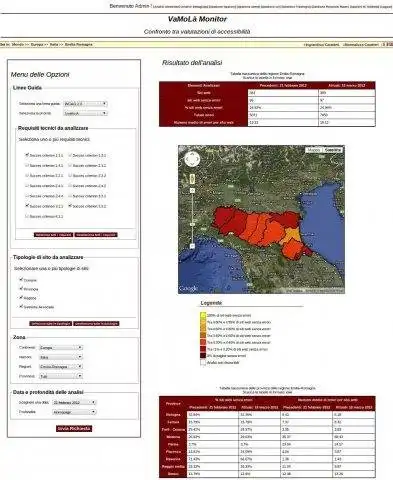
Task: Click the deselect all requisiti button
Action: (96, 235)
